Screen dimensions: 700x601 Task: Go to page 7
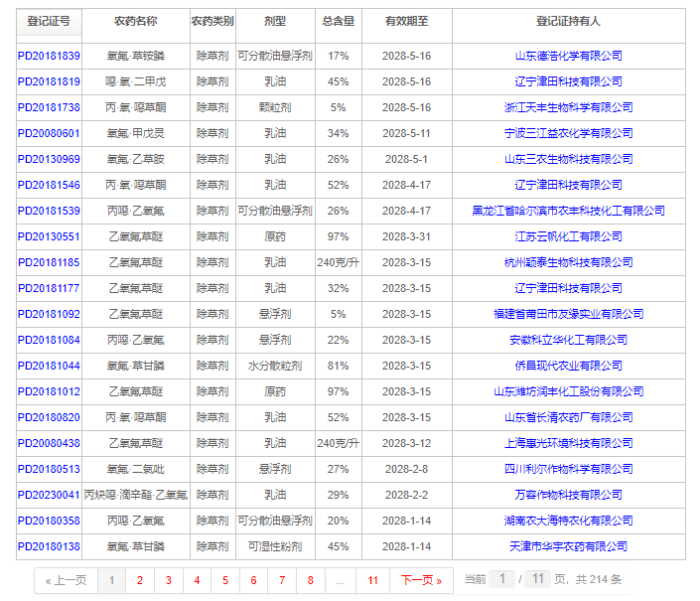[282, 580]
